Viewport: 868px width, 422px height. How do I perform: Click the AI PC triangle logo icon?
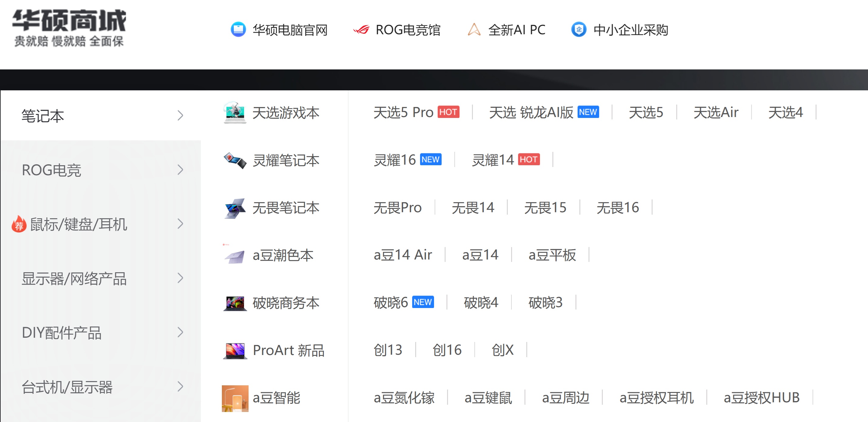[x=474, y=30]
